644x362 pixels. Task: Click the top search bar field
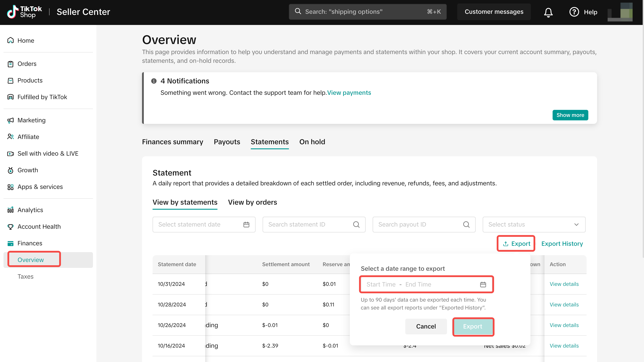(x=368, y=12)
